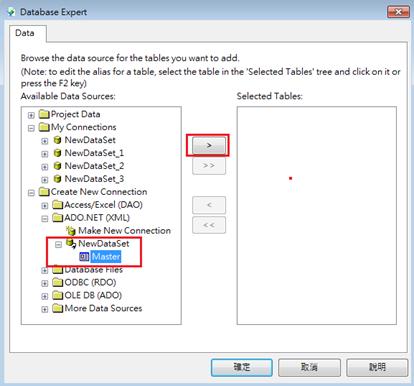Click the Master table icon
Image resolution: width=414 pixels, height=386 pixels.
84,257
